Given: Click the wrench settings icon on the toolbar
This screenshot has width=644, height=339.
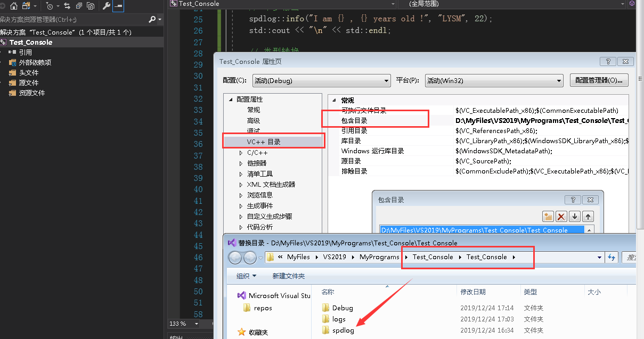Looking at the screenshot, I should tap(105, 5).
